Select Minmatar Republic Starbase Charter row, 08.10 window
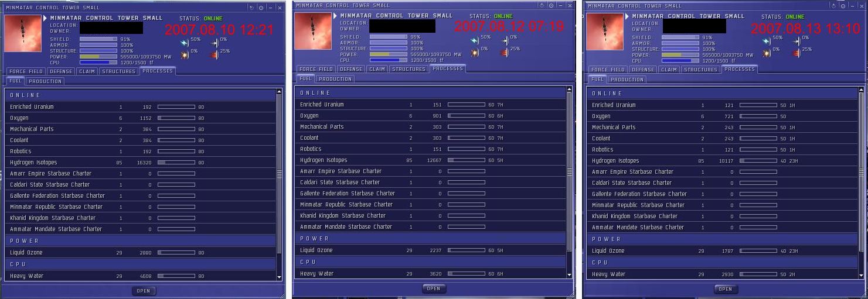The image size is (868, 299). [x=140, y=207]
